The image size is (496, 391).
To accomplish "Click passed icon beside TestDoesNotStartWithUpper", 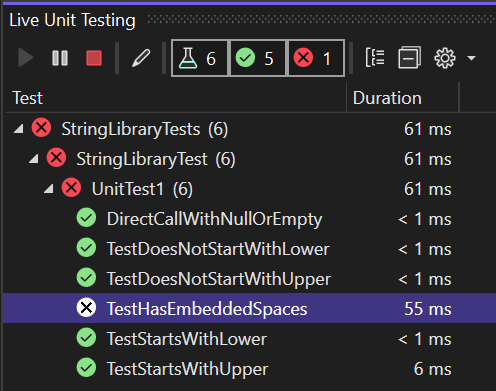I will coord(86,278).
